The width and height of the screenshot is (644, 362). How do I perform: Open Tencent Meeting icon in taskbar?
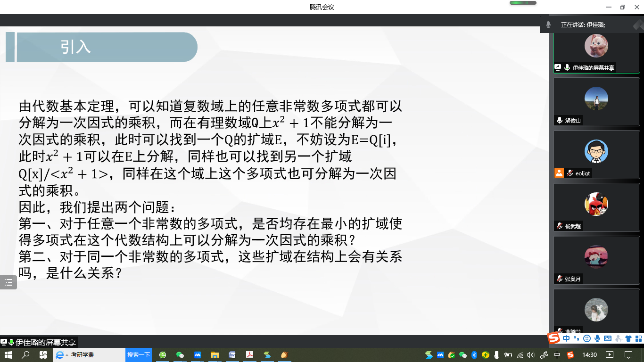coord(197,355)
